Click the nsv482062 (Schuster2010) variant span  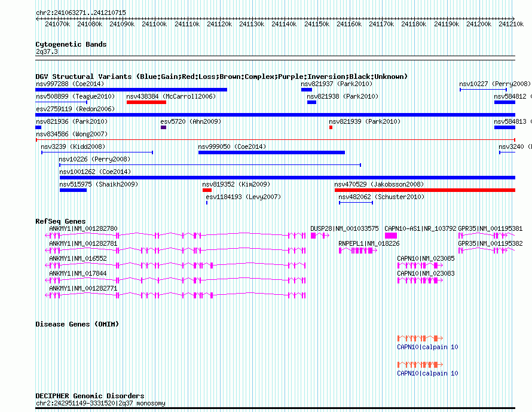(356, 203)
